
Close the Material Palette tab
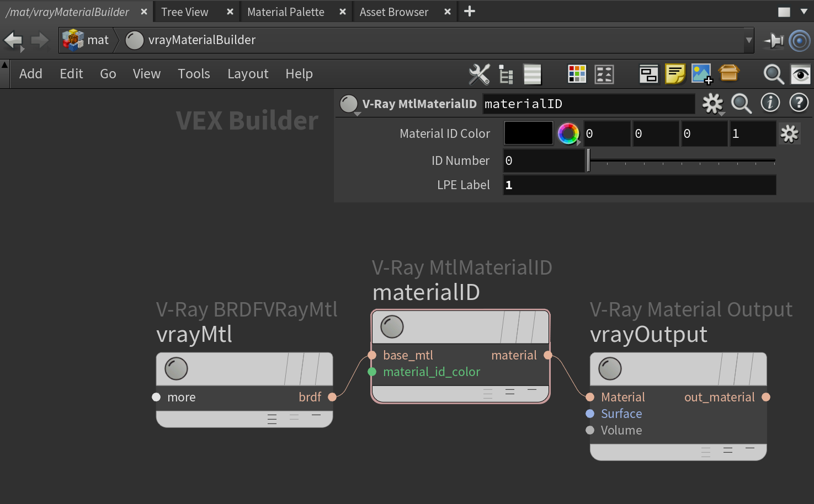(x=343, y=12)
